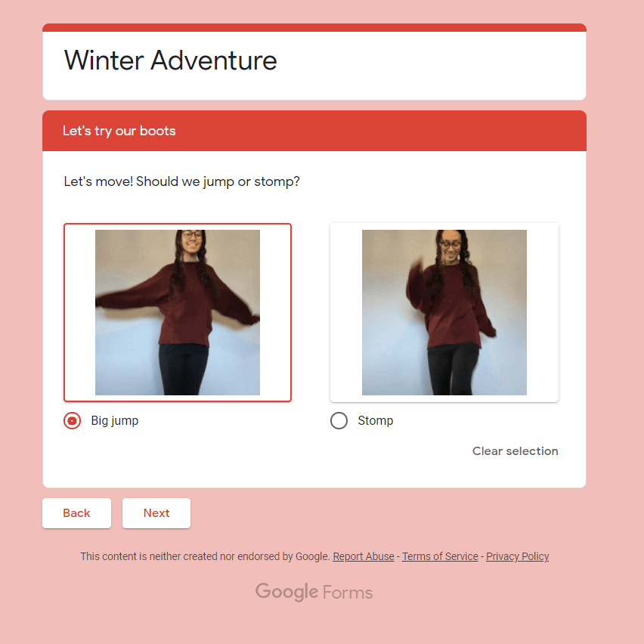Select the Big jump radio button
The image size is (644, 644).
click(72, 420)
